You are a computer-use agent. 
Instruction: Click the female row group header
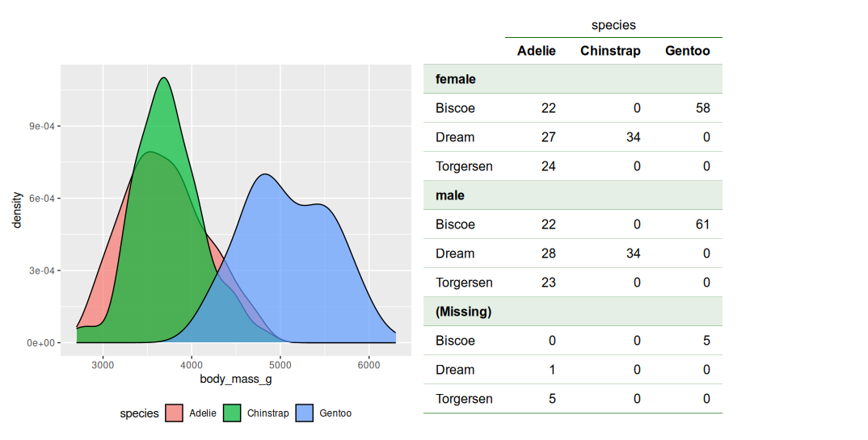456,79
